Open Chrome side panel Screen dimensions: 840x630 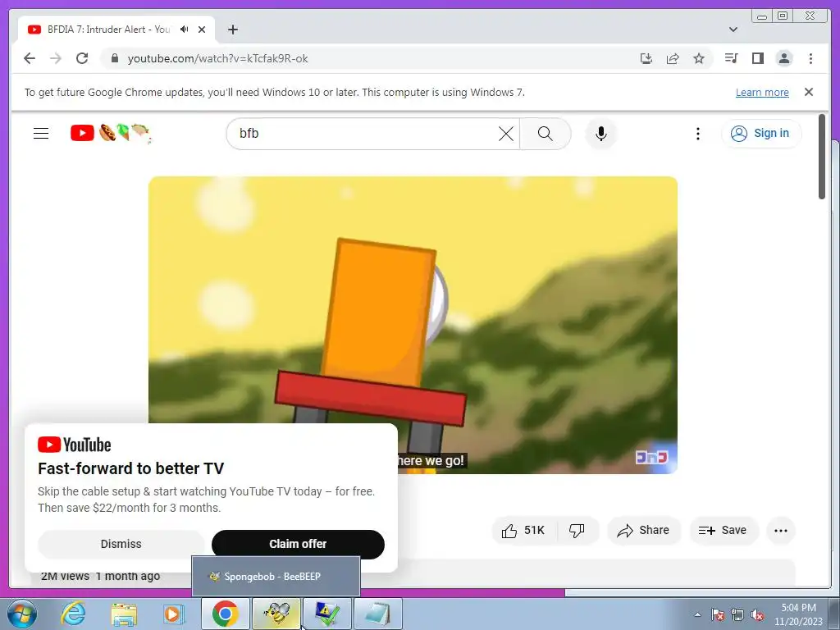tap(757, 58)
